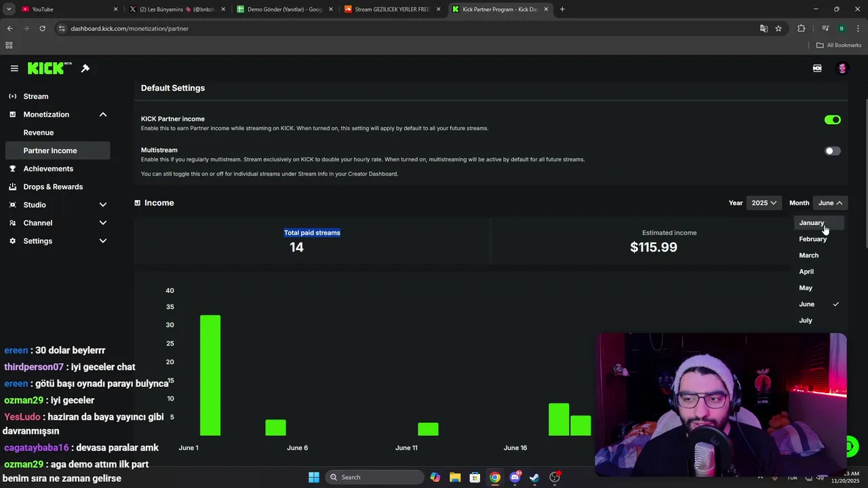The width and height of the screenshot is (868, 488).
Task: Open the Chrome three-dot menu
Action: click(x=858, y=28)
